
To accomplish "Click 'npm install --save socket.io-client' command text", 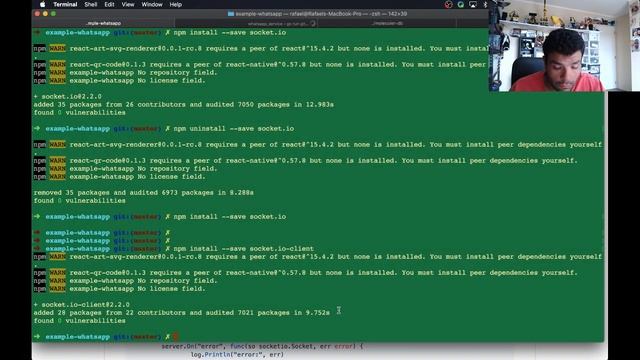I will point(244,249).
